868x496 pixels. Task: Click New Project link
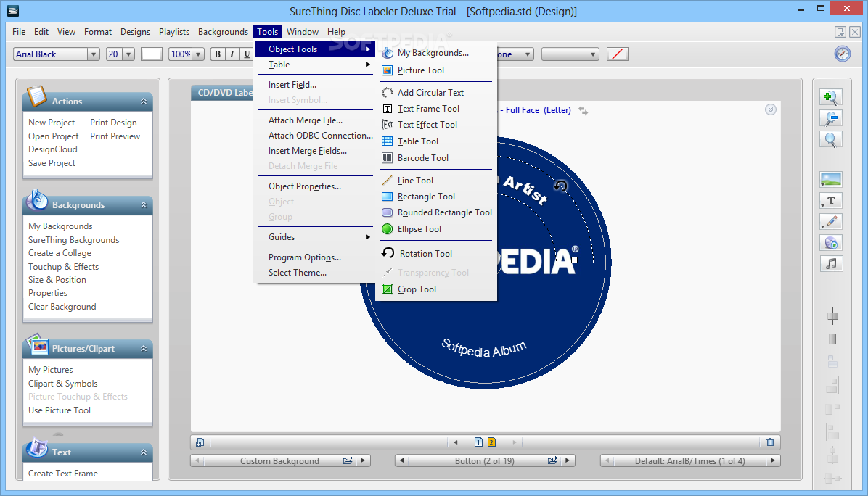tap(52, 123)
